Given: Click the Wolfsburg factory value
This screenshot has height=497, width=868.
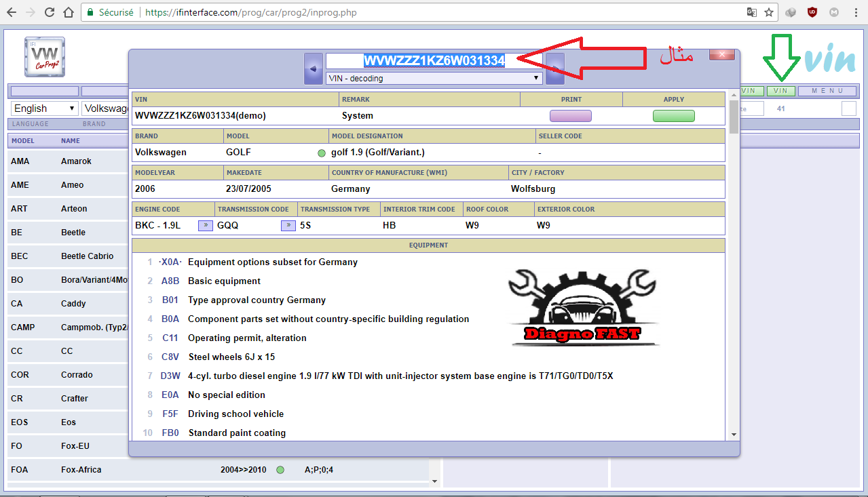Looking at the screenshot, I should [533, 188].
